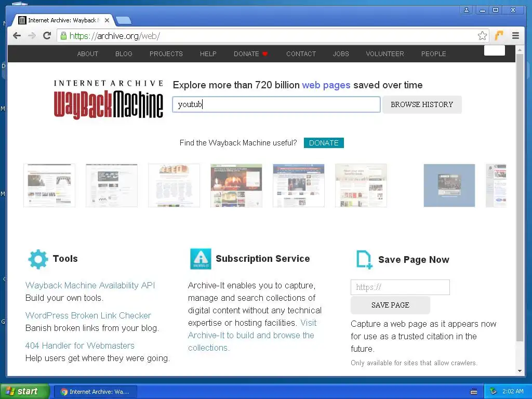Click the keyboard icon in system tray
Viewport: 532px width, 399px height.
[474, 392]
